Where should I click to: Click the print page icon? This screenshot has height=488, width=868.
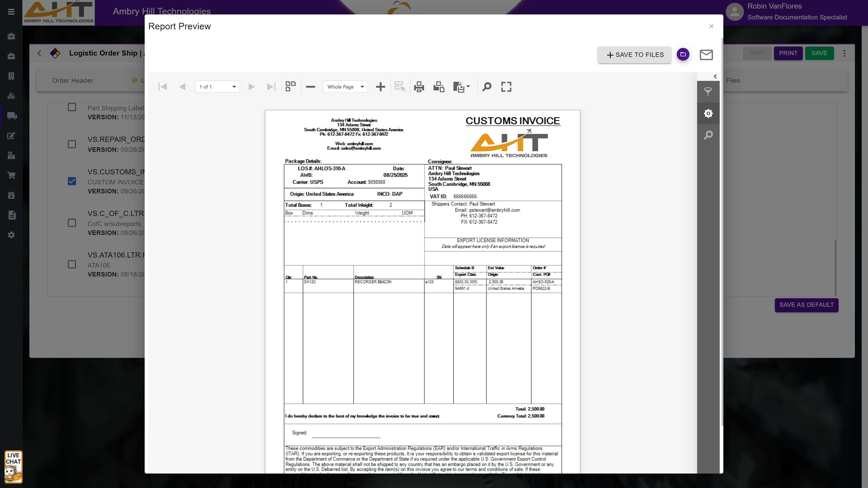click(x=439, y=87)
